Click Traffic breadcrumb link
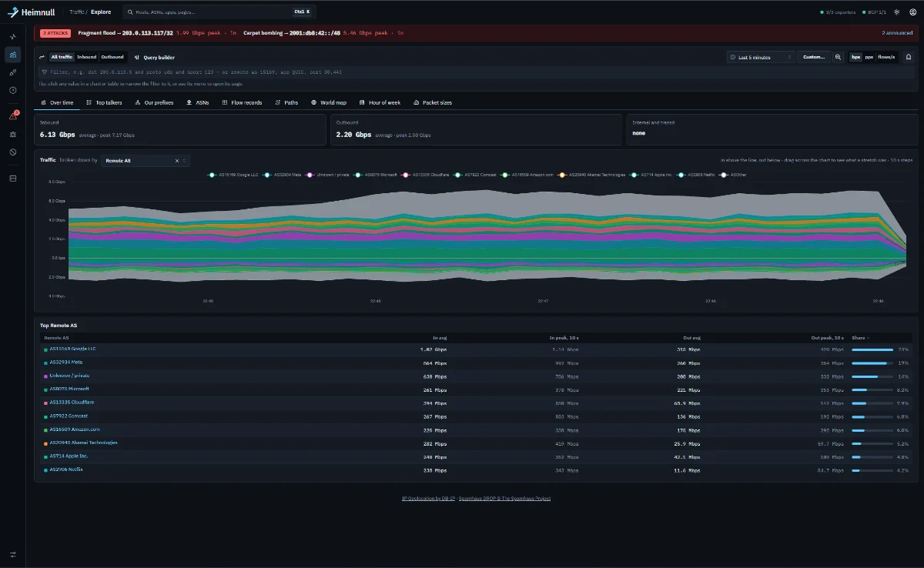This screenshot has width=924, height=568. (76, 12)
